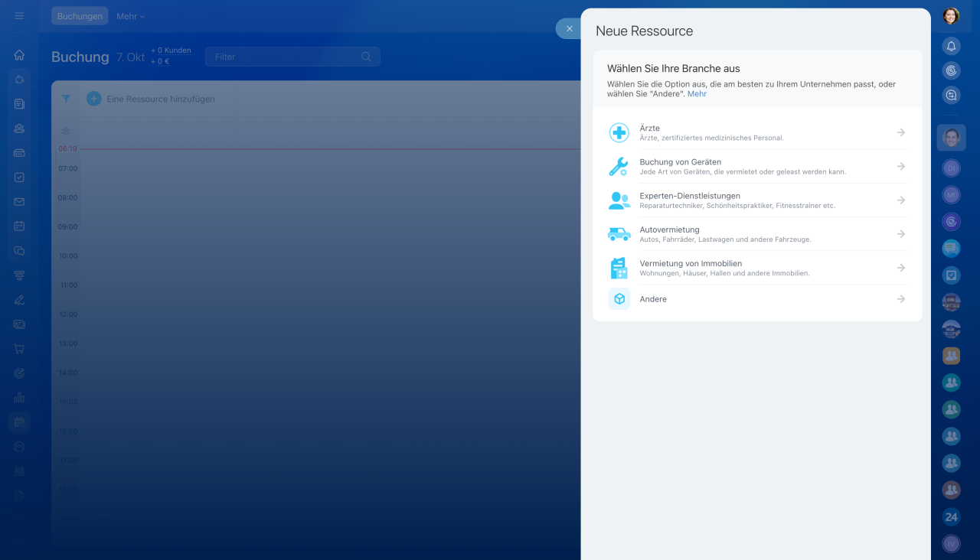This screenshot has height=560, width=980.
Task: Click the building icon for Vermietung von Immobilien
Action: tap(619, 268)
